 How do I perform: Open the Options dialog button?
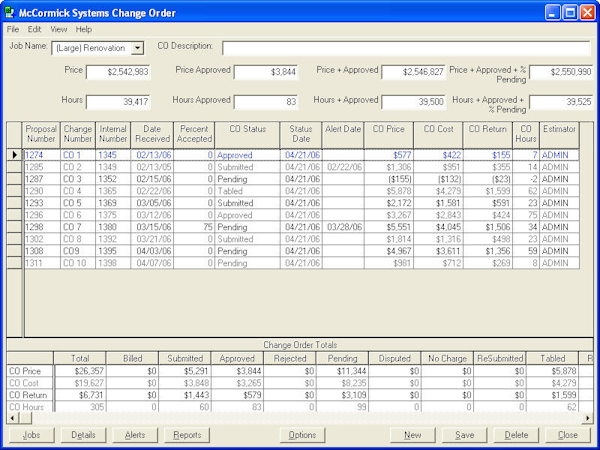[302, 435]
